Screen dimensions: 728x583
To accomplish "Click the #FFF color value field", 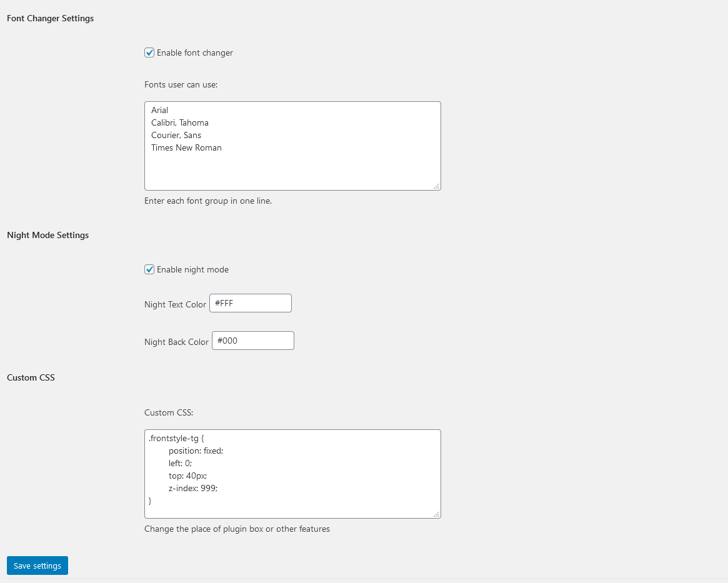I will pos(250,303).
